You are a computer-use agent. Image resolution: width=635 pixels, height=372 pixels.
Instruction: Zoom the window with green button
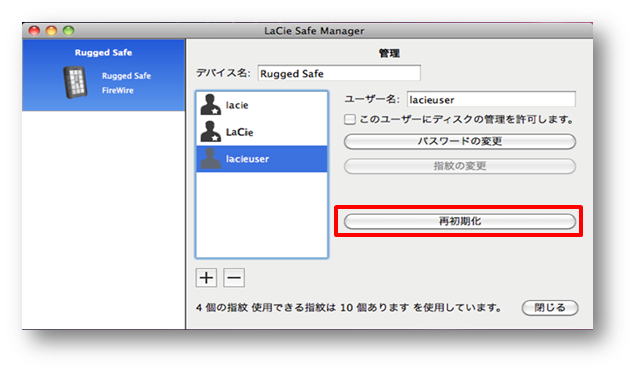pos(68,31)
